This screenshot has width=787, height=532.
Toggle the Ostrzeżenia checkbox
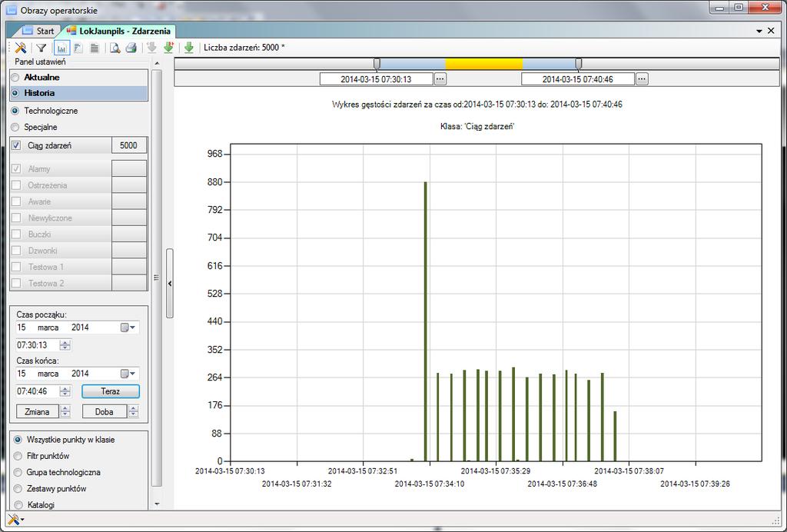tap(16, 185)
